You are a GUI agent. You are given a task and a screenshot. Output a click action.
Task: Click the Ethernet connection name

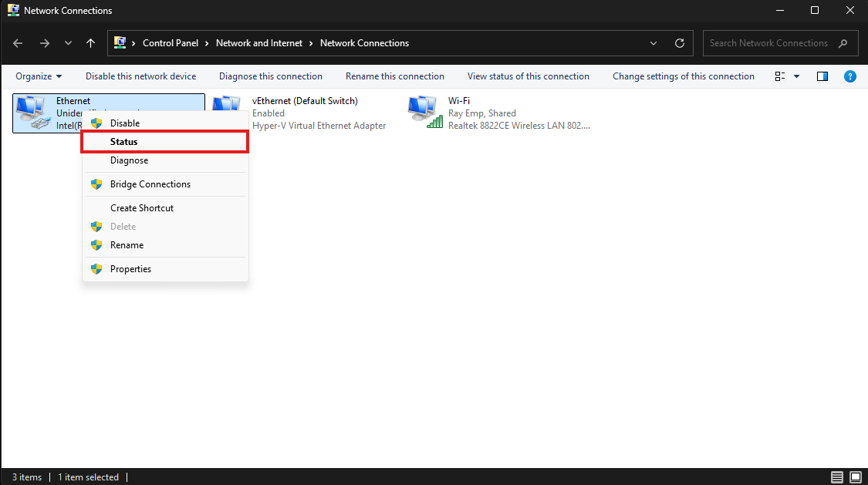point(73,101)
